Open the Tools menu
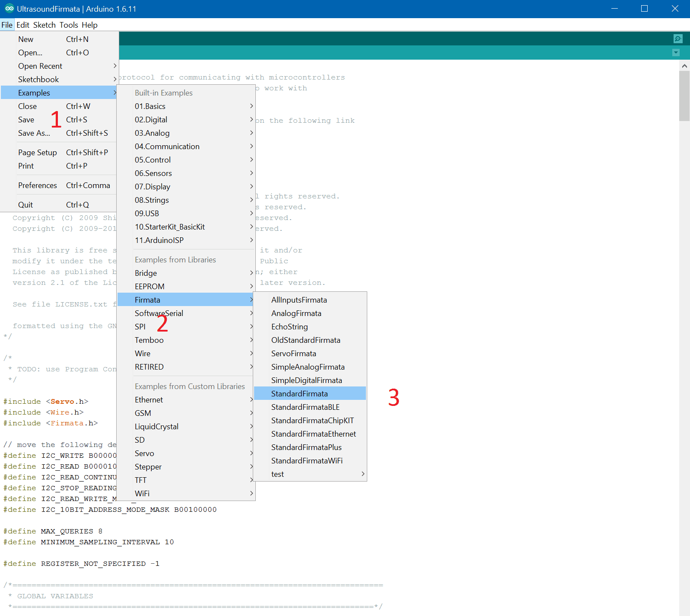690x616 pixels. click(x=69, y=25)
